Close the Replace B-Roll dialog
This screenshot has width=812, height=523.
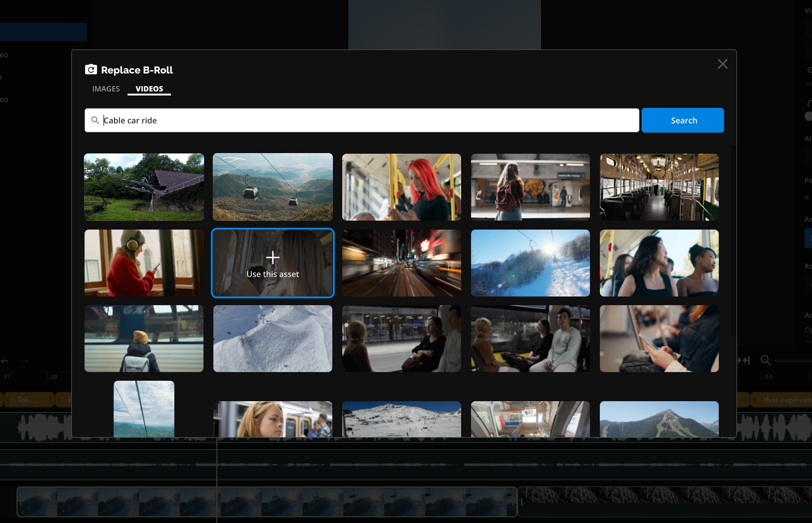pyautogui.click(x=722, y=64)
